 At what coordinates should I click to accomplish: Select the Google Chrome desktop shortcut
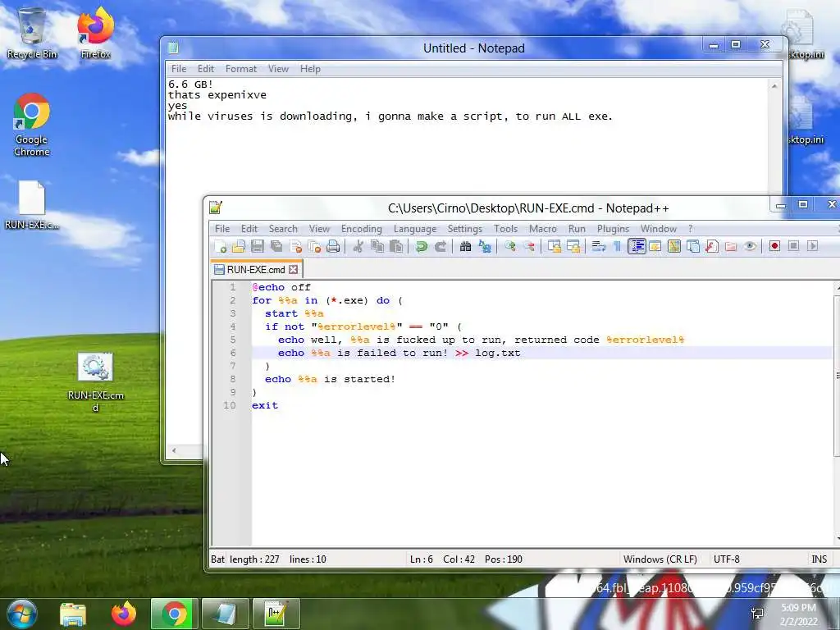[32, 125]
